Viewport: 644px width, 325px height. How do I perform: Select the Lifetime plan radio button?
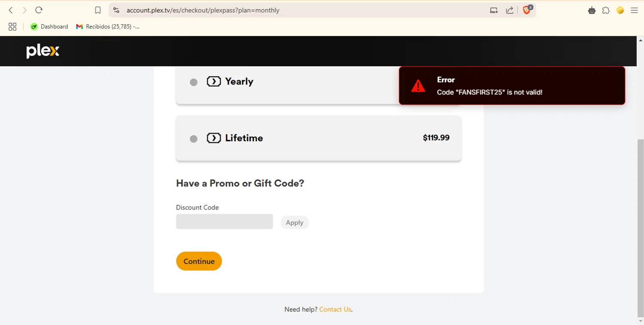(194, 139)
